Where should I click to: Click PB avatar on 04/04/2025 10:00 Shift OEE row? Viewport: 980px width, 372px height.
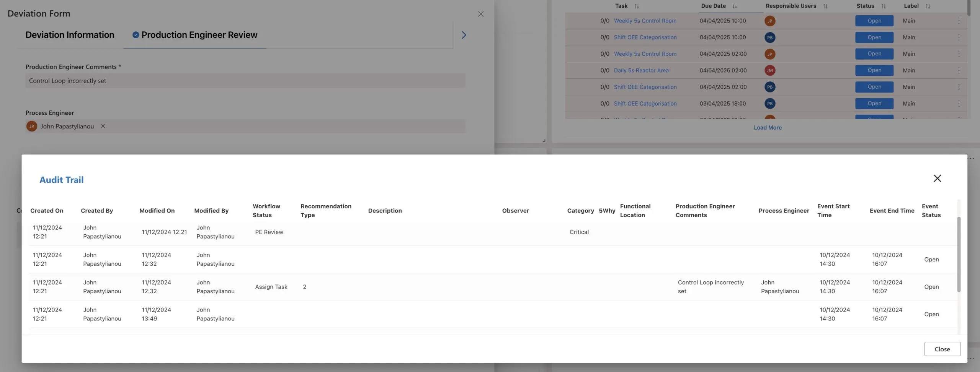click(770, 37)
